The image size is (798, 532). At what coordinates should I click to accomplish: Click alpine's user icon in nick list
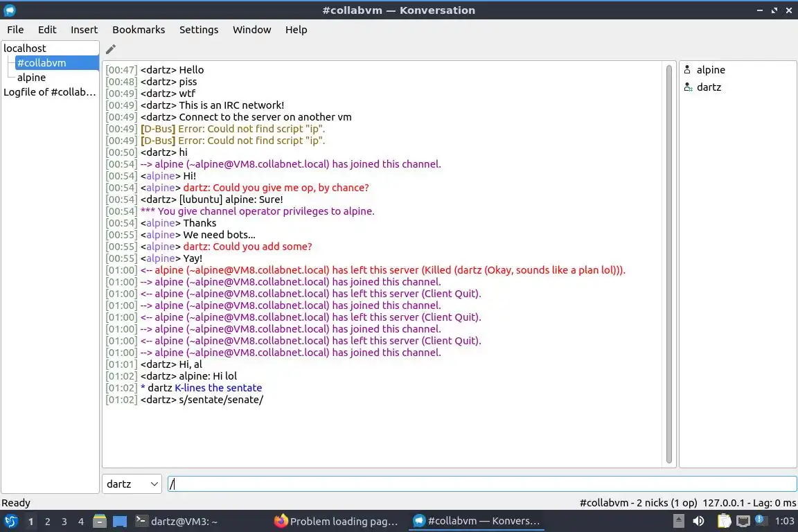tap(687, 70)
